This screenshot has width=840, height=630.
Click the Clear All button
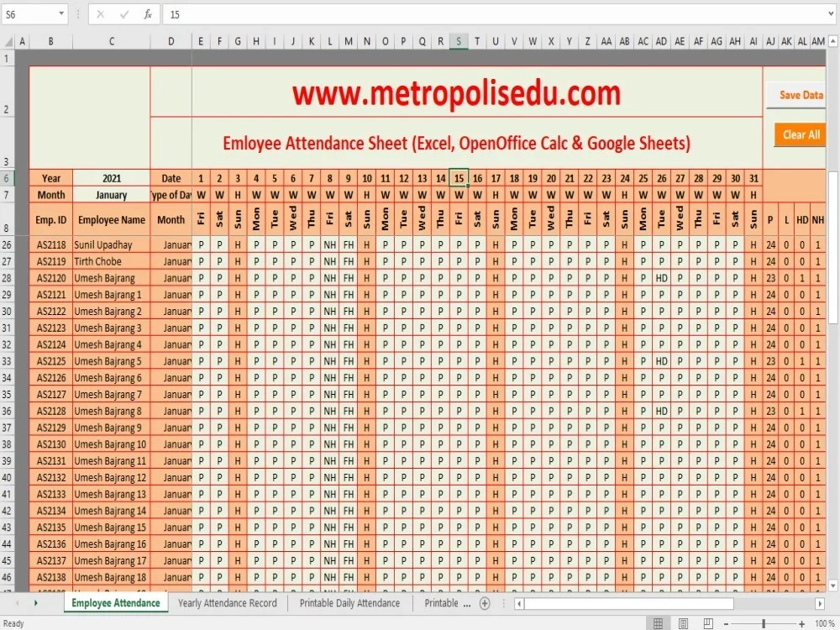click(x=801, y=135)
